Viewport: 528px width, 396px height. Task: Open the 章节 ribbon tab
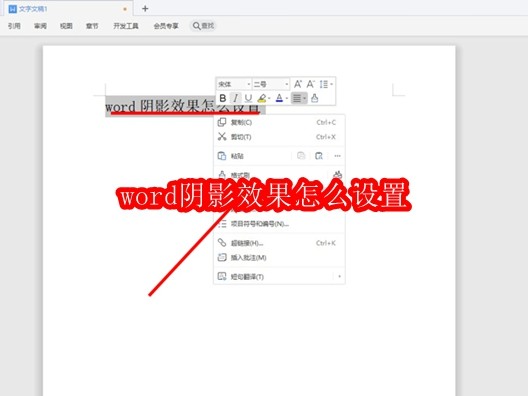(x=92, y=26)
